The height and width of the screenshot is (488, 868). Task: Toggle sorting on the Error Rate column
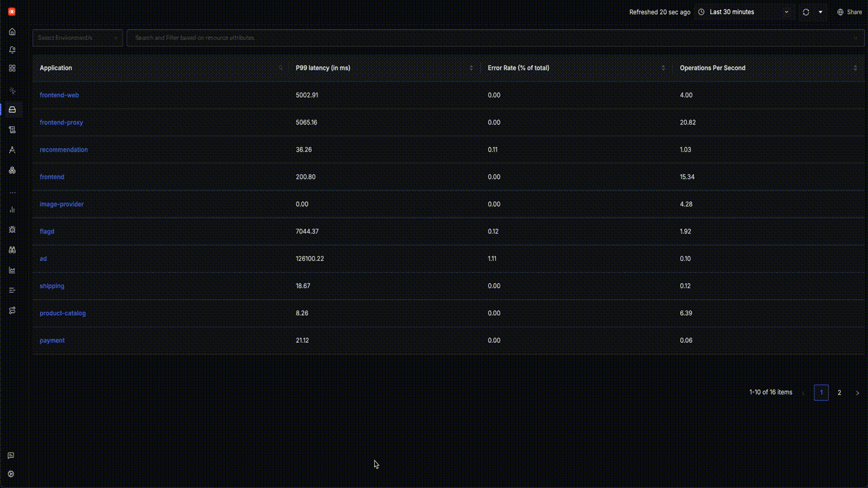pyautogui.click(x=663, y=68)
